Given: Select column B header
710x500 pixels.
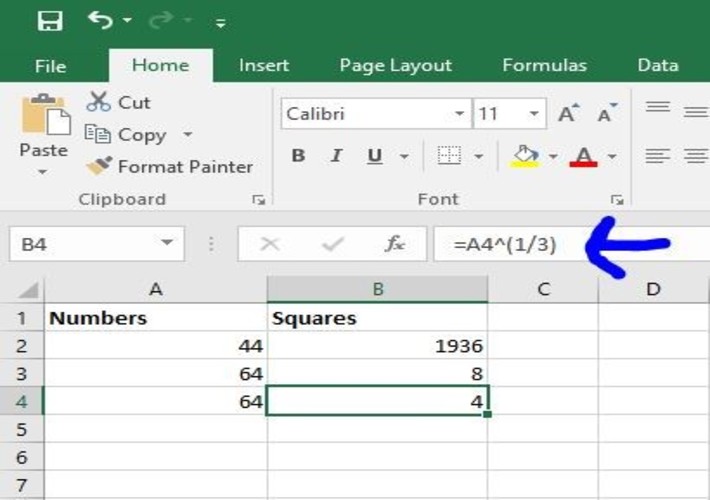Looking at the screenshot, I should coord(378,289).
